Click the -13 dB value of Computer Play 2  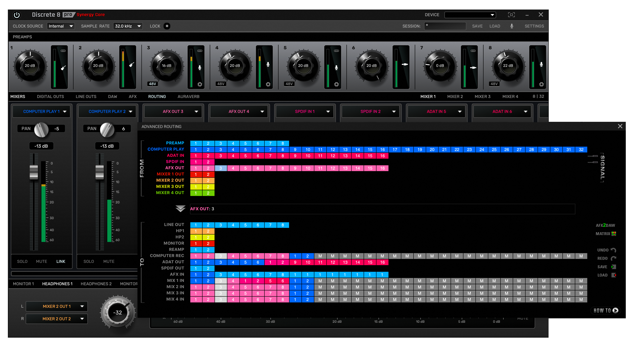107,146
